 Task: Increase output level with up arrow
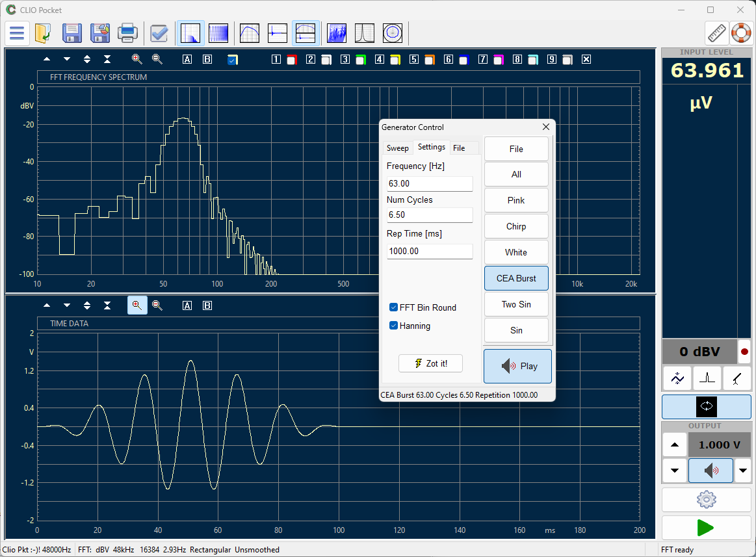click(x=675, y=445)
